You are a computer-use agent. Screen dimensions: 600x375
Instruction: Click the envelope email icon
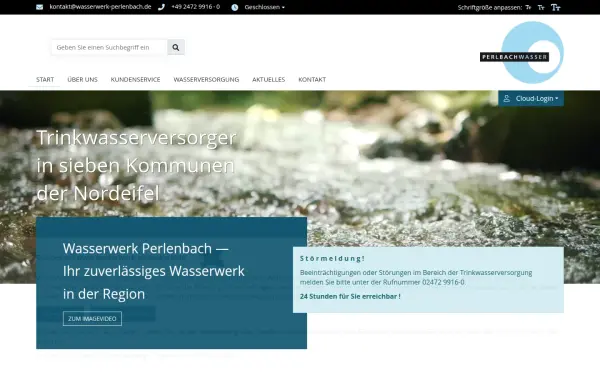click(x=39, y=7)
